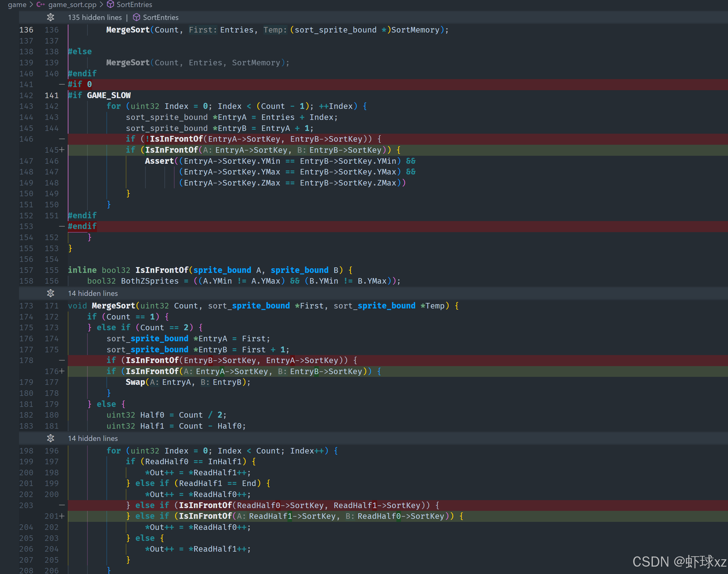Expand the 135 hidden lines unfold icon
Image resolution: width=728 pixels, height=574 pixels.
[50, 17]
